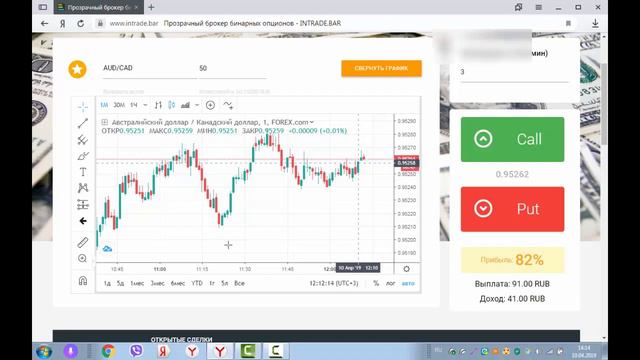Select the prediction and measurement tool
640x360 pixels.
(x=83, y=204)
